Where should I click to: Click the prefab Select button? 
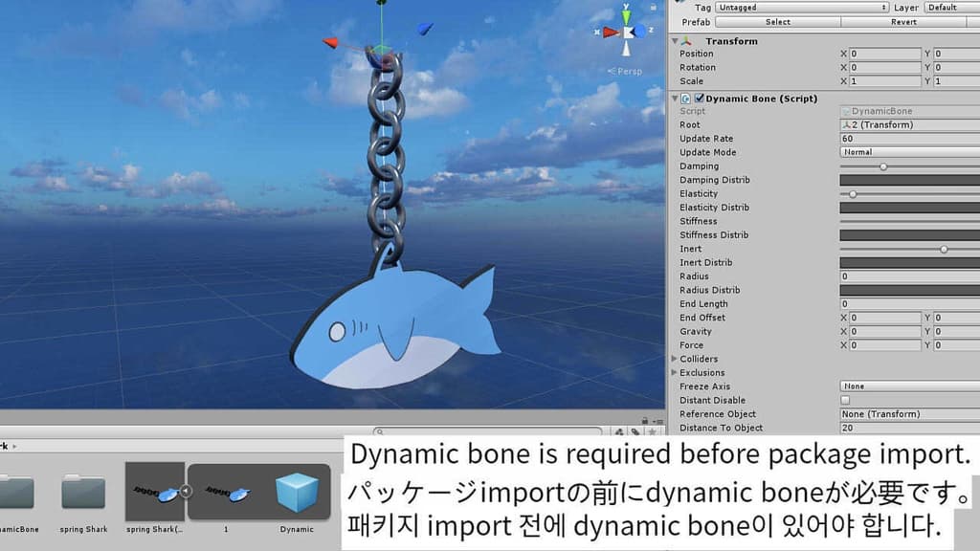(778, 22)
